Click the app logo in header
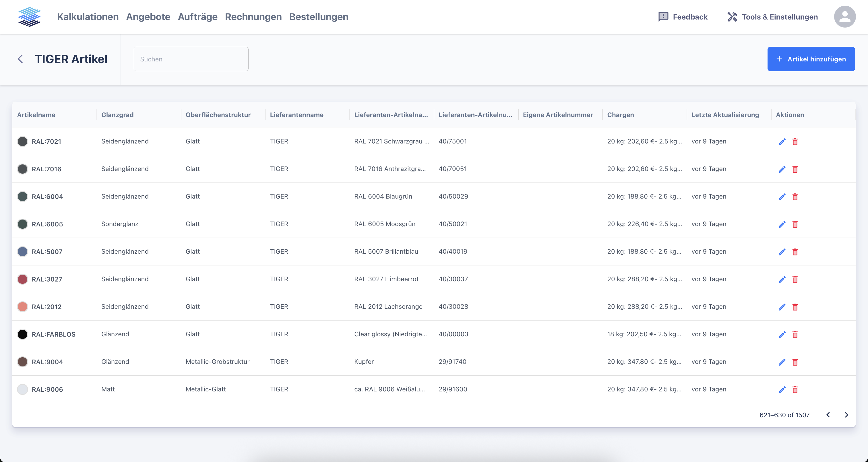 tap(29, 17)
